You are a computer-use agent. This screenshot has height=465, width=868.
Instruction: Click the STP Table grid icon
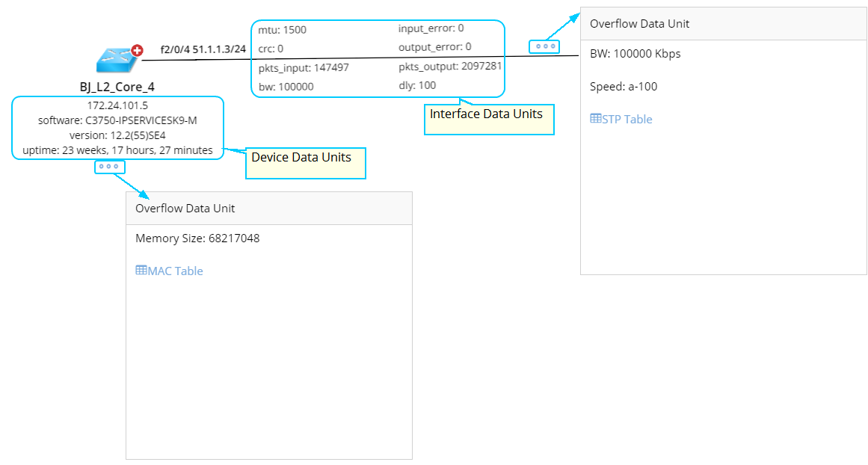tap(596, 118)
